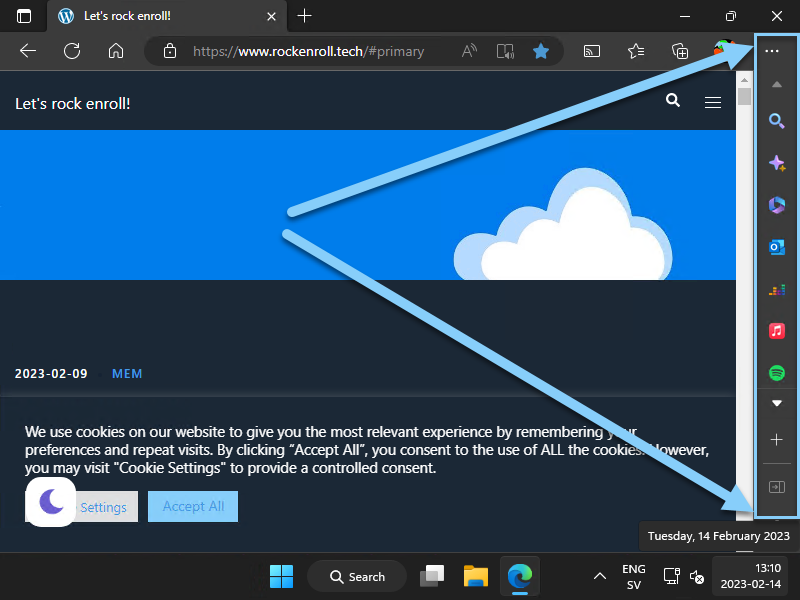Open Apple Music in the sidebar
800x600 pixels.
pos(777,331)
